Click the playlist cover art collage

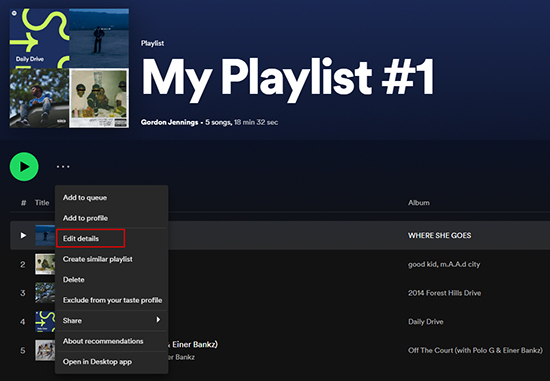tap(69, 68)
